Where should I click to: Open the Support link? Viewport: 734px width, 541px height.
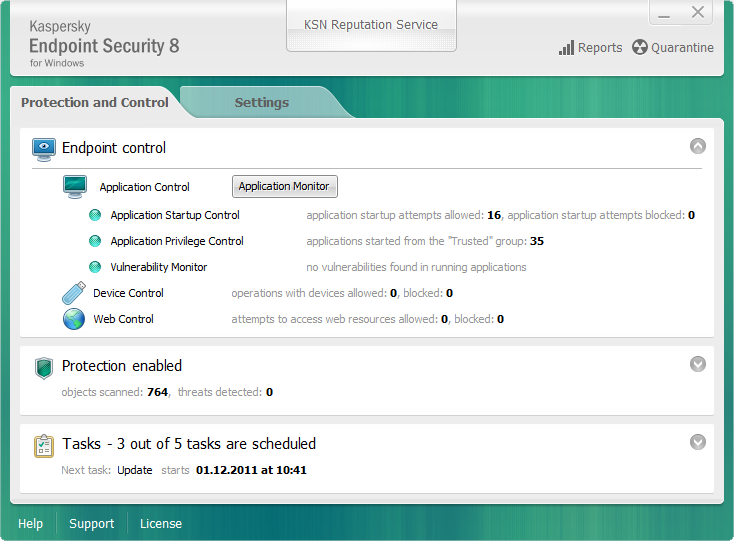92,523
